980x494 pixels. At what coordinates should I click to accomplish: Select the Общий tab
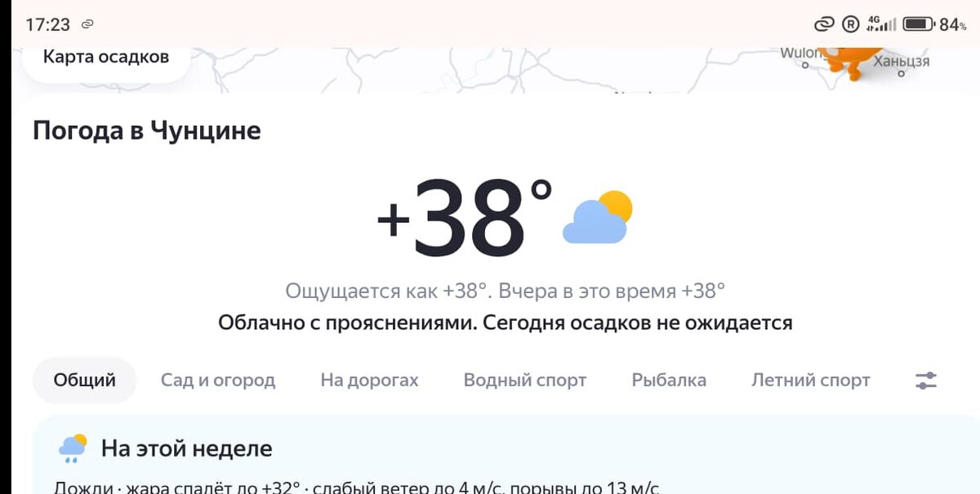tap(83, 379)
